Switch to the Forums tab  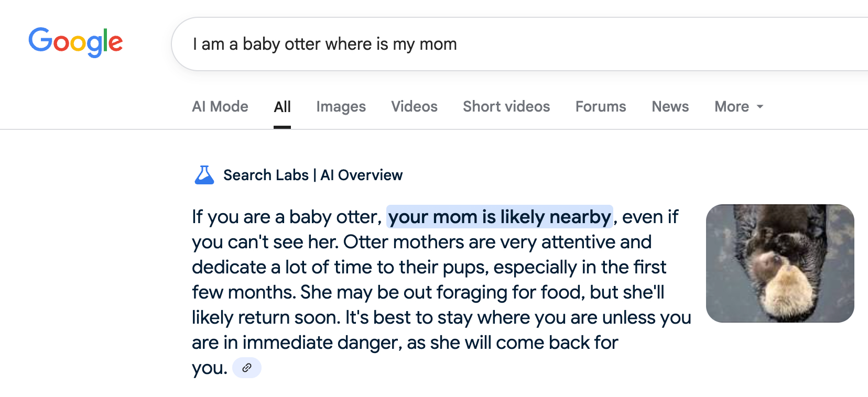tap(601, 107)
